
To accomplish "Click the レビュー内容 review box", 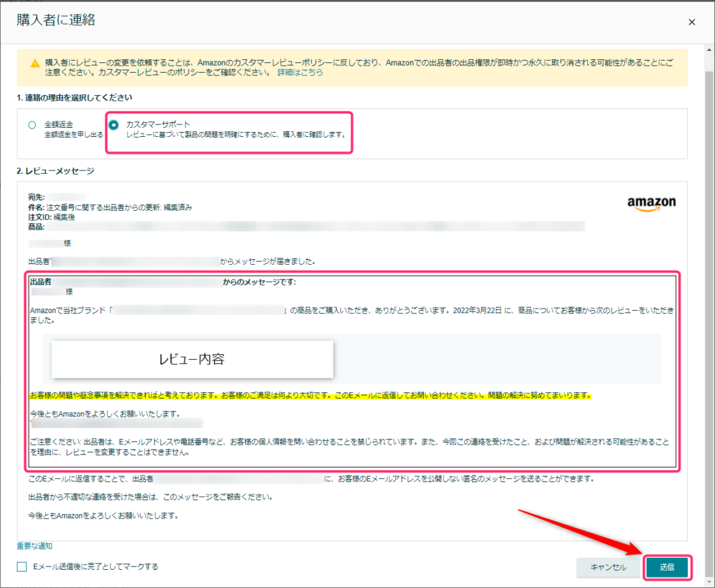I will 192,359.
